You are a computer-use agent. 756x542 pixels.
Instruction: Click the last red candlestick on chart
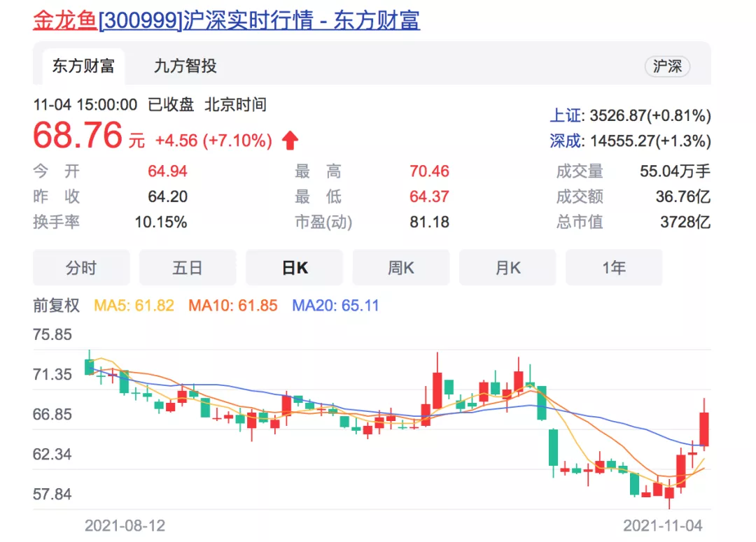[703, 429]
